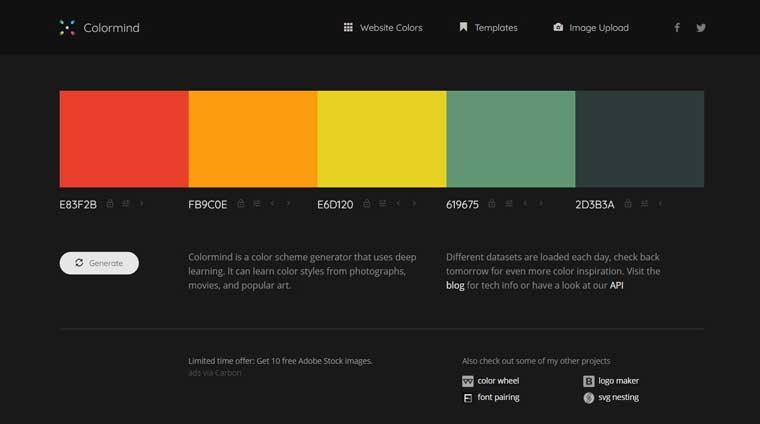Click the green 619675 color swatch
Viewport: 760px width, 424px height.
510,139
